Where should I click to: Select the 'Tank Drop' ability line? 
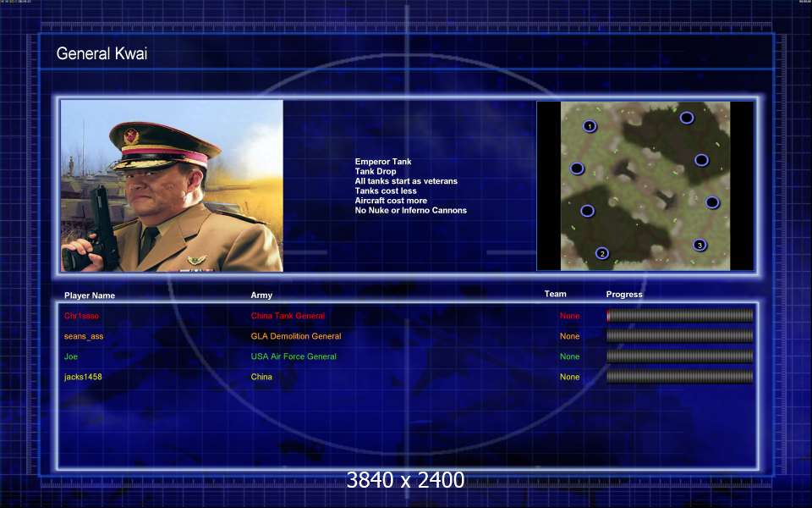pyautogui.click(x=376, y=172)
